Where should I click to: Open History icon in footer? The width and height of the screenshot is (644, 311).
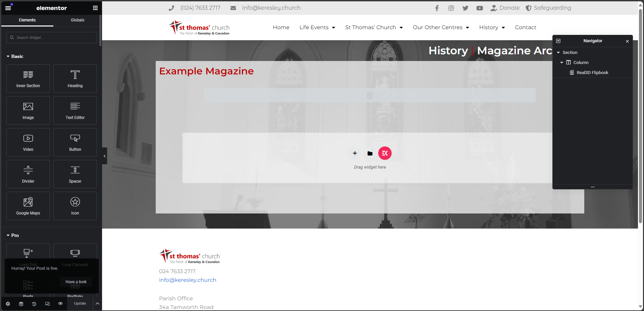pos(34,304)
